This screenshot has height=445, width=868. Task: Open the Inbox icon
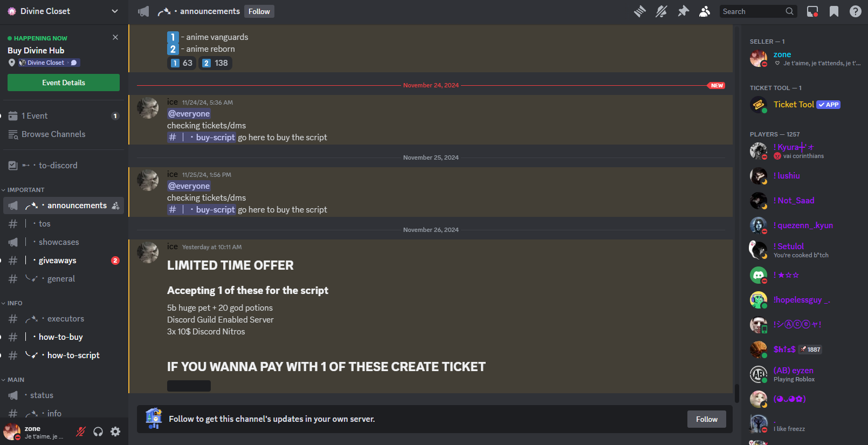point(812,11)
